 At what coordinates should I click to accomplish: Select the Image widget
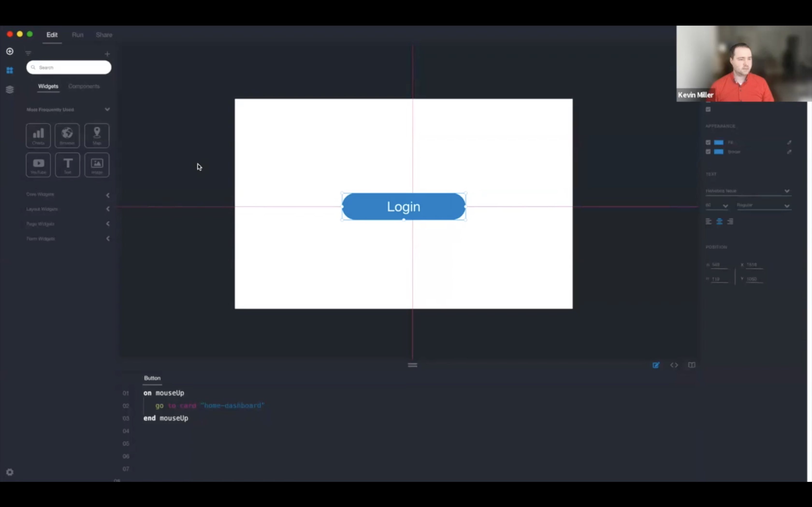point(97,165)
